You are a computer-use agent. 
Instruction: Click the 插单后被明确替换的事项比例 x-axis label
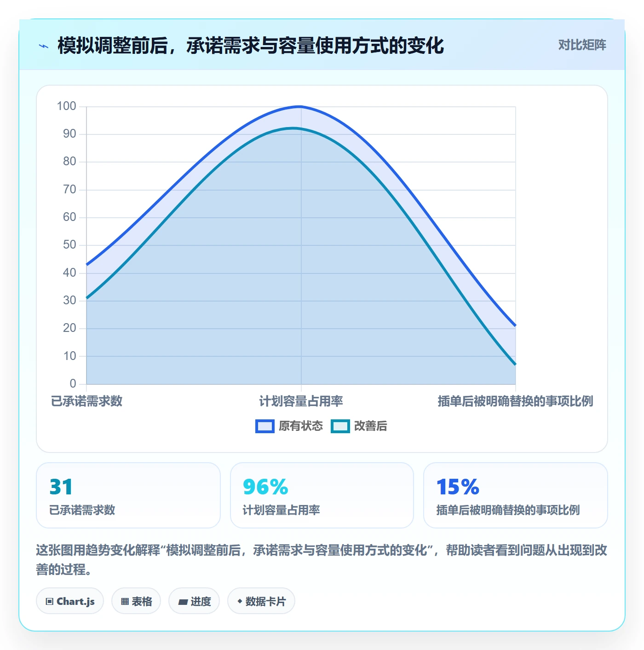point(515,401)
